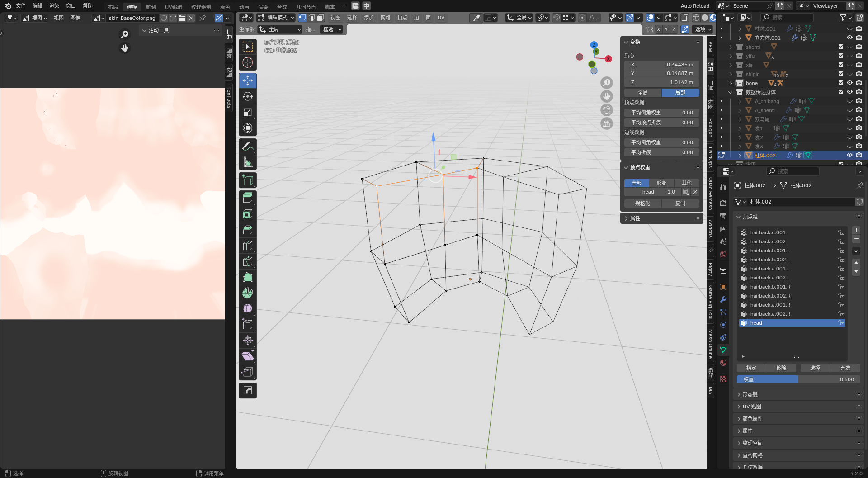Expand the UV 贴图 section
Screen dimensions: 868x478
pos(752,407)
